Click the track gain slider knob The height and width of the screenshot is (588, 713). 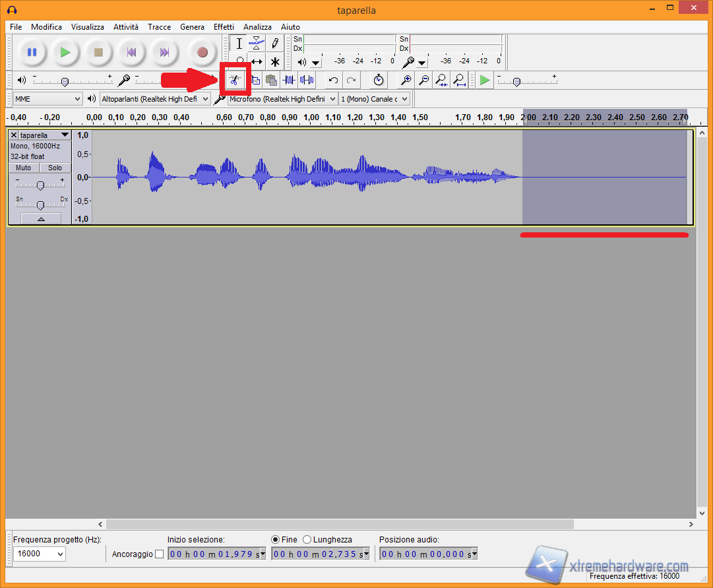(40, 185)
